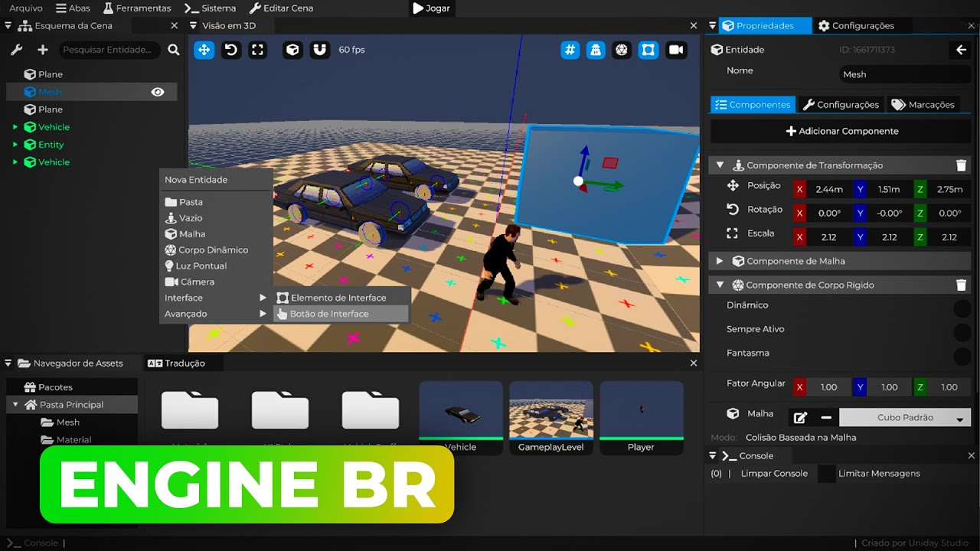Select the Player asset thumbnail
Image resolution: width=980 pixels, height=551 pixels.
tap(642, 418)
